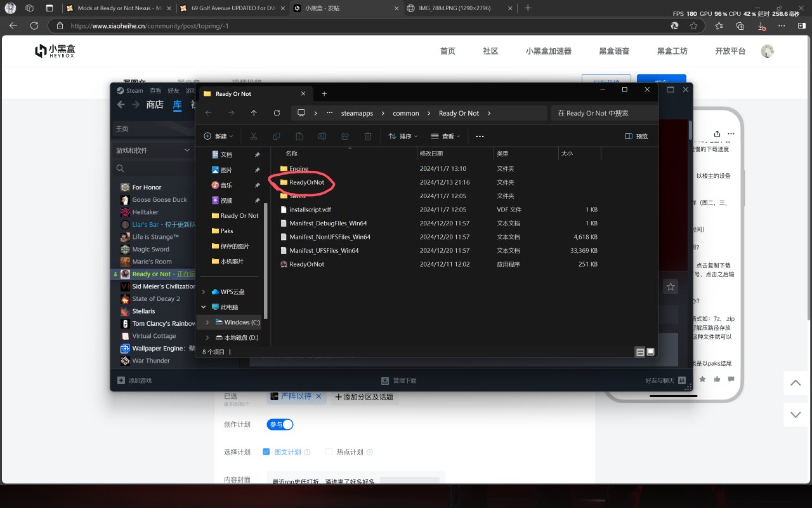Click the search box 在 Ready Or Not 中搜索
This screenshot has height=508, width=812.
point(603,113)
